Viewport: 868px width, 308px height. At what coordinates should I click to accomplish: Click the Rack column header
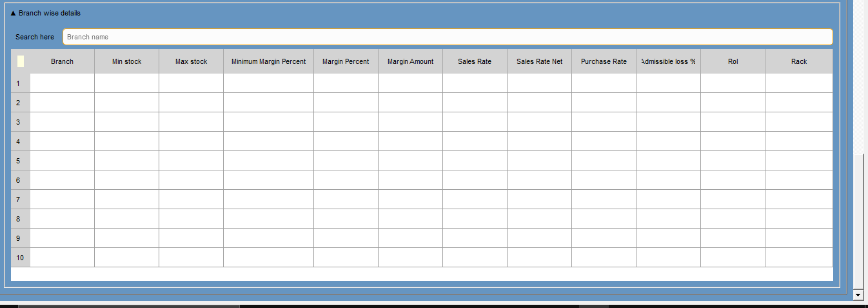tap(798, 61)
